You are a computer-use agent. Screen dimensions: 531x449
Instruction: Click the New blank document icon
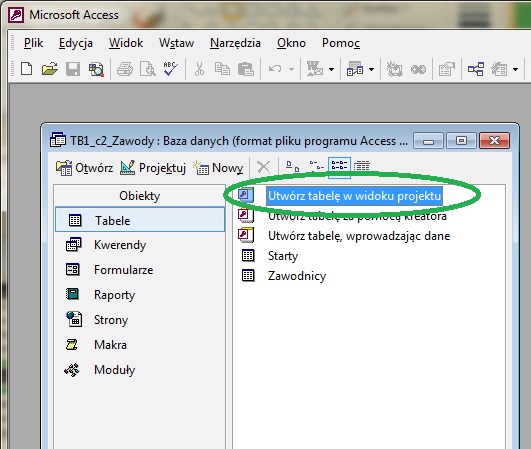[26, 69]
